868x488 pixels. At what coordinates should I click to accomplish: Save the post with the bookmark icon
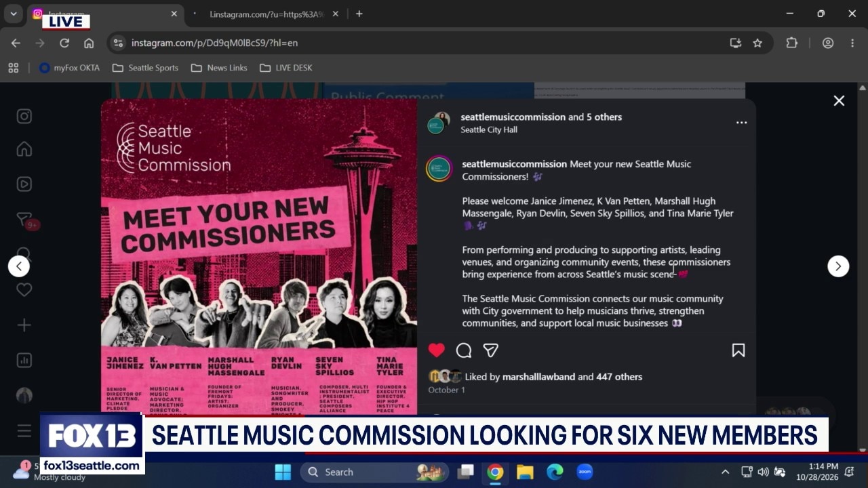[x=738, y=350]
